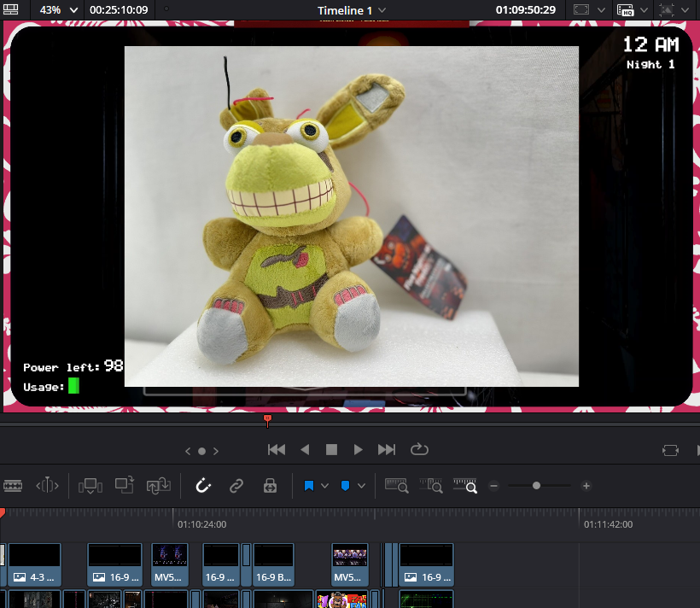Screen dimensions: 700x608
Task: Open the 43% zoom level dropdown
Action: tap(59, 10)
